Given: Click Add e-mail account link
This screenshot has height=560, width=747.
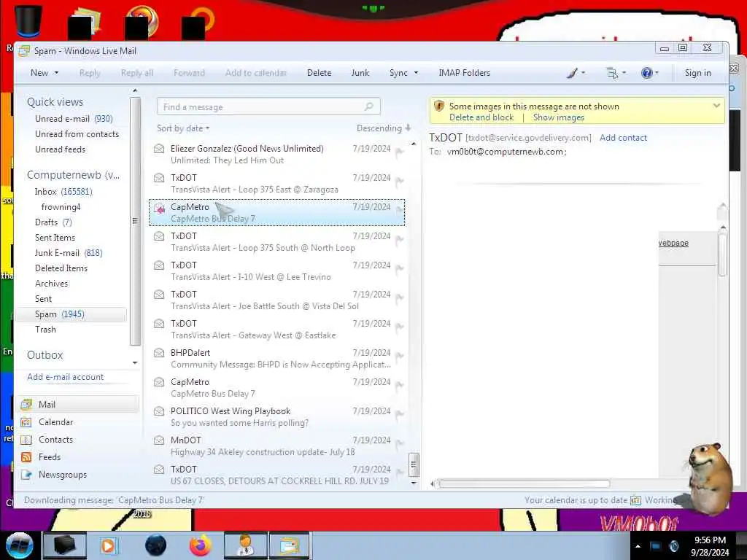Looking at the screenshot, I should coord(65,377).
